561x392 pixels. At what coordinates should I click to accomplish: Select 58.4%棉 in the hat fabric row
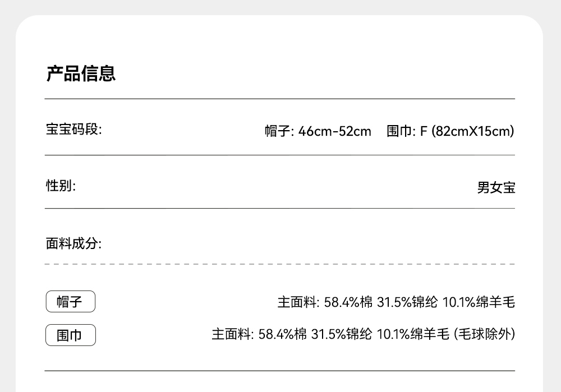348,303
